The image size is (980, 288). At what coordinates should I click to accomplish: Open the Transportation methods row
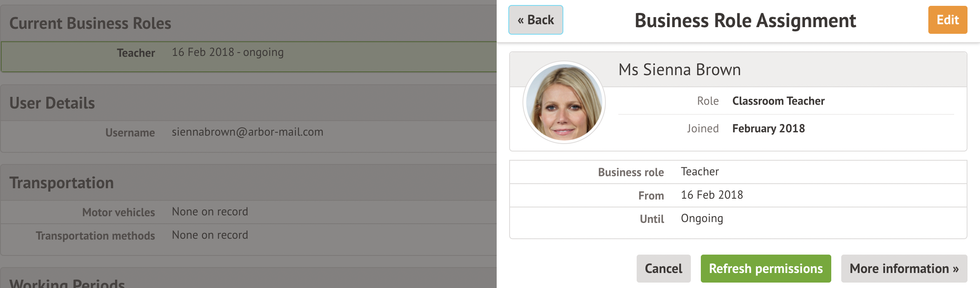[248, 235]
